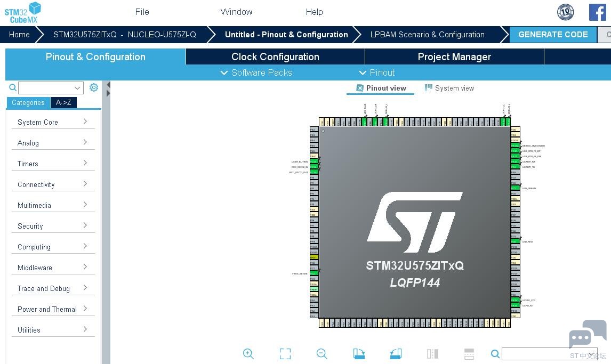Viewport: 611px width, 364px height.
Task: Select the green USER_BUTTON pin on chip
Action: tap(314, 161)
